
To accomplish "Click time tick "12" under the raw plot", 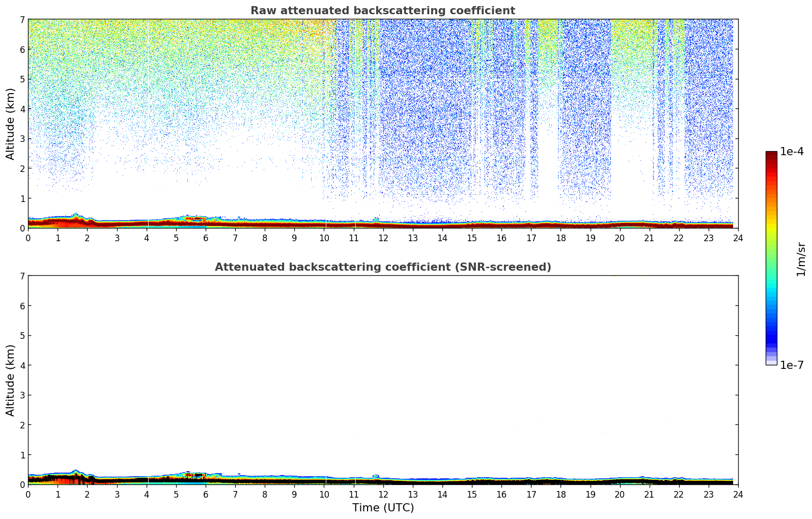I will click(383, 238).
